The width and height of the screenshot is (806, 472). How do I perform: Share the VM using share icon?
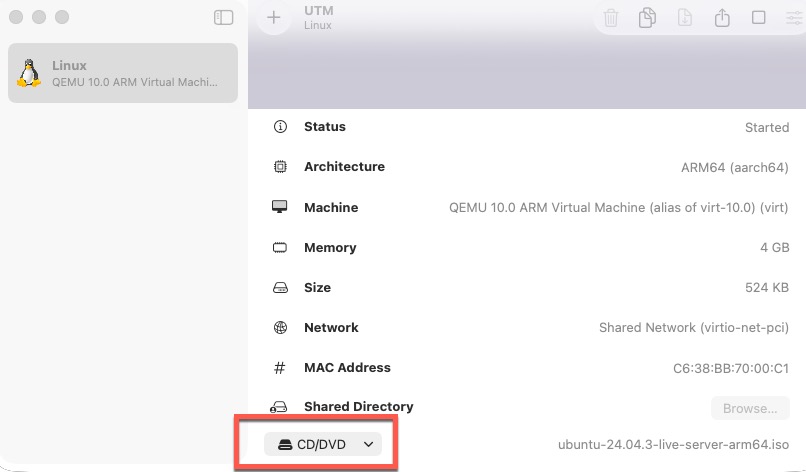[x=722, y=17]
